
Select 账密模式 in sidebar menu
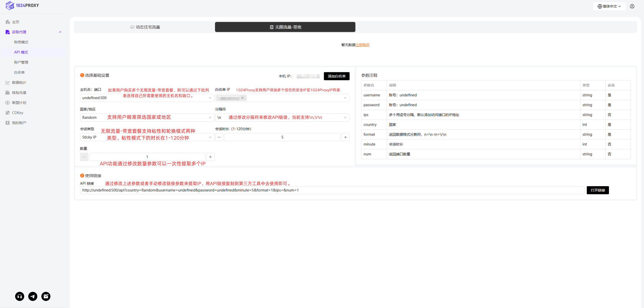[x=21, y=42]
